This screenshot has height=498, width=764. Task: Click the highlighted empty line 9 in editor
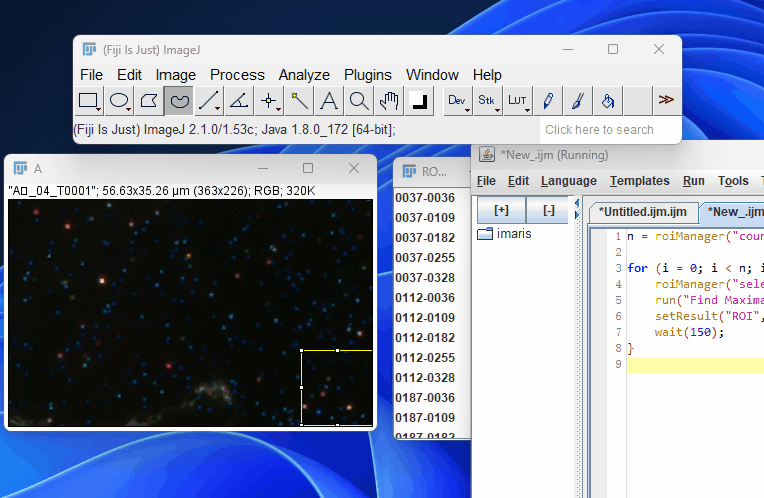pos(695,364)
